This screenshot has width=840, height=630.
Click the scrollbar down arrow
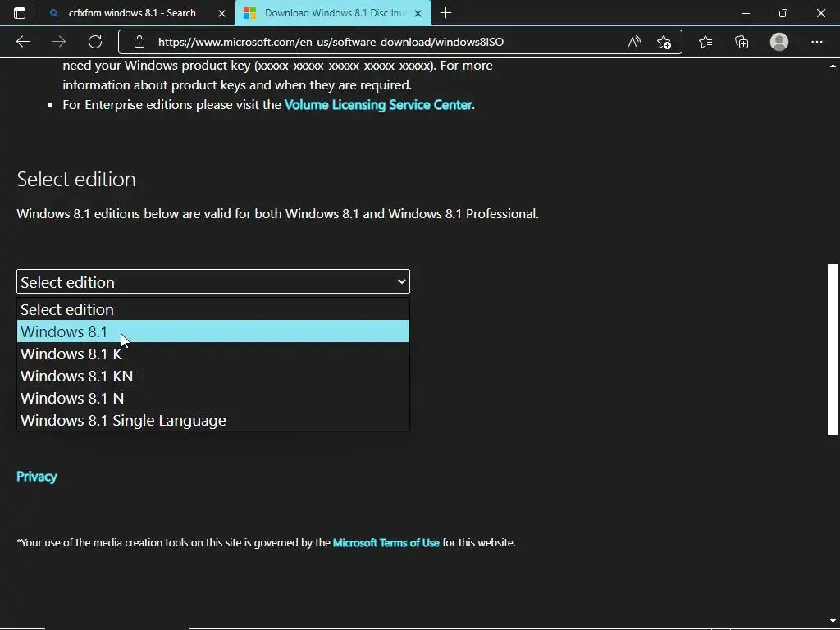pyautogui.click(x=833, y=622)
